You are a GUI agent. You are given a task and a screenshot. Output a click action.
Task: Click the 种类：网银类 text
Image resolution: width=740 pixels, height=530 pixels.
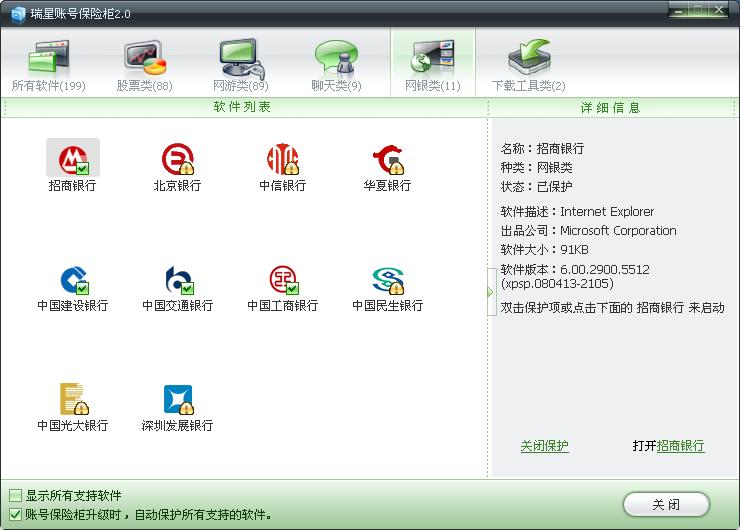click(537, 168)
